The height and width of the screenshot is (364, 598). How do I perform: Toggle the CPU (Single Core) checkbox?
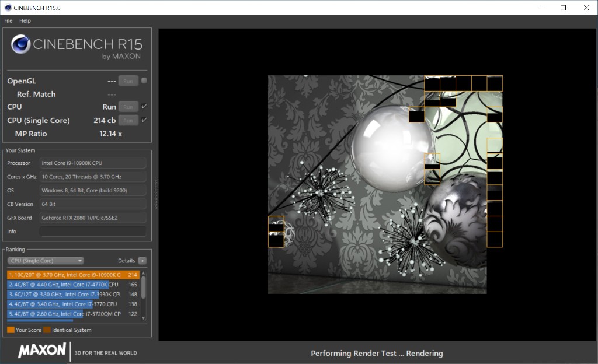click(144, 120)
